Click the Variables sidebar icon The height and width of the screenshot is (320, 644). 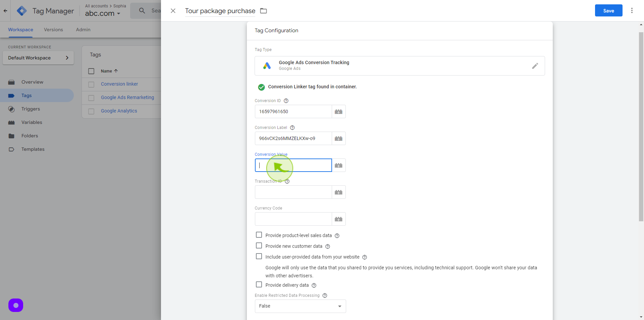(x=11, y=123)
